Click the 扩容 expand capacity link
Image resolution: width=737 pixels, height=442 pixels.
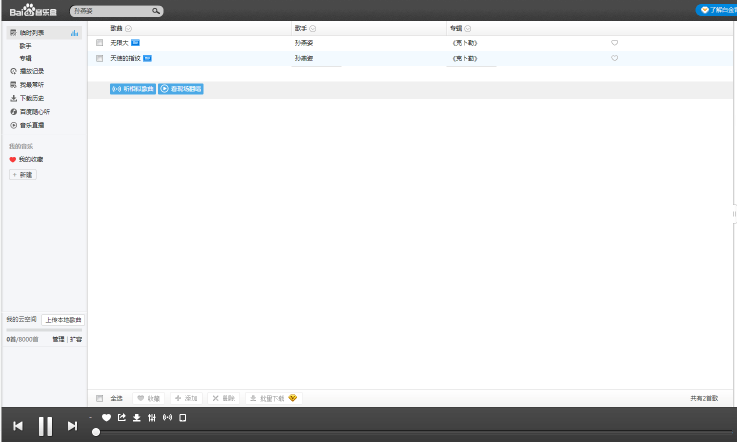[76, 339]
